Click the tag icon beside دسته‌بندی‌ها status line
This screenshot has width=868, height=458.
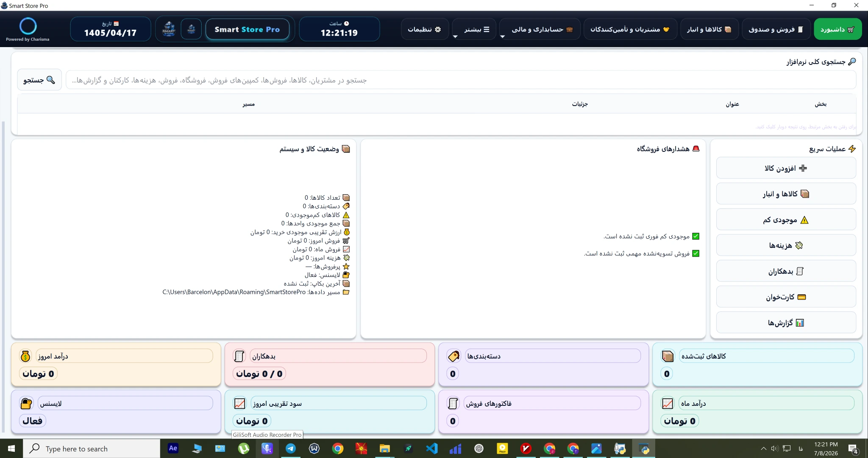(x=346, y=206)
